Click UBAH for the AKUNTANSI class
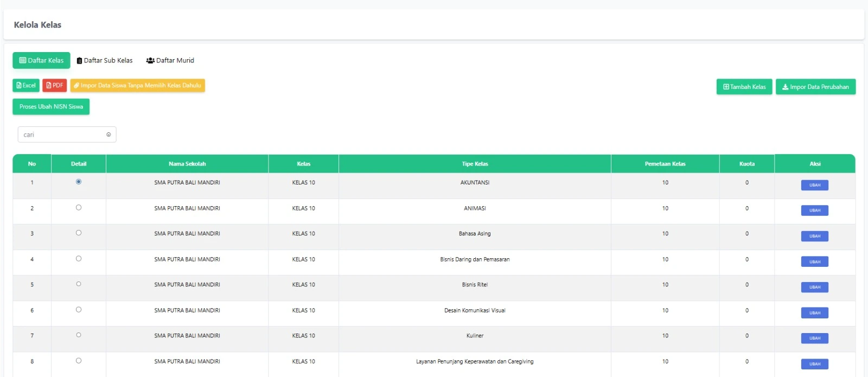Screen dimensions: 868x377 click(814, 185)
